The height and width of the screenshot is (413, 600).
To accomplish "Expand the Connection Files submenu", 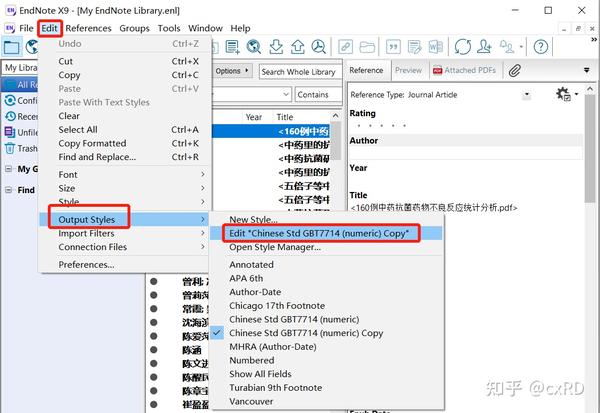I will 125,247.
